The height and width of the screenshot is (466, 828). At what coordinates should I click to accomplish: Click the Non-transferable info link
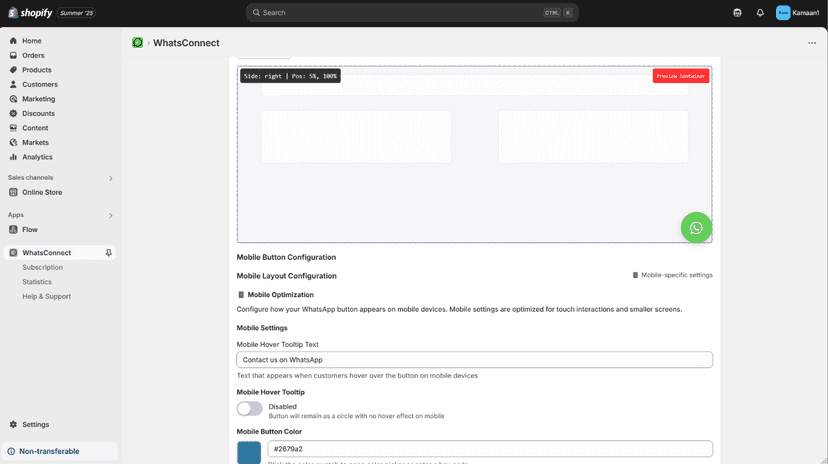(x=49, y=451)
